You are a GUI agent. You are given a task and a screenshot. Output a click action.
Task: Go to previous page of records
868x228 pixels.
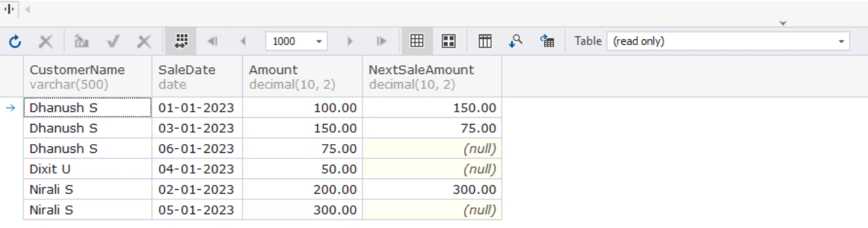243,42
